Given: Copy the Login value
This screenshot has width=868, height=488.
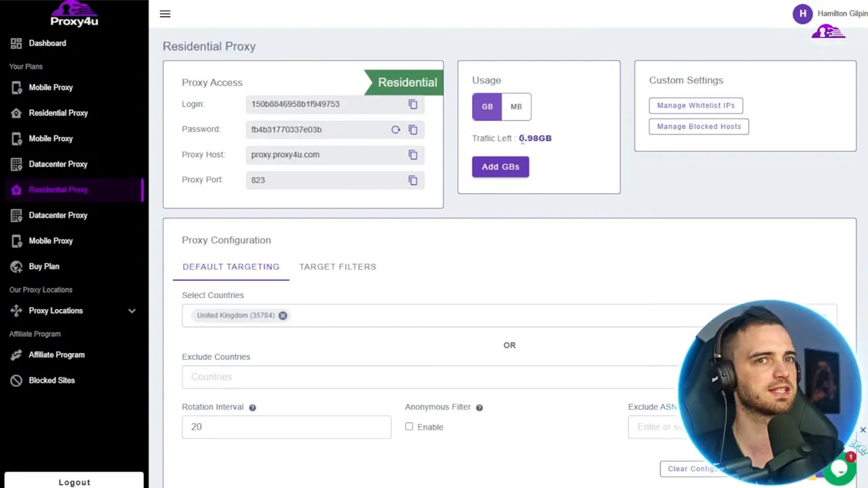Looking at the screenshot, I should pos(413,104).
